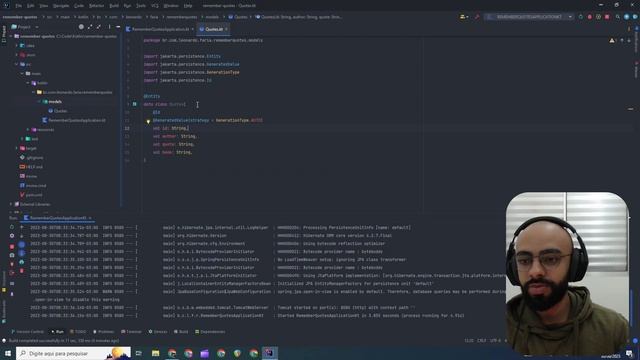The height and width of the screenshot is (360, 640).
Task: Select the HELP.md file
Action: coord(31,167)
